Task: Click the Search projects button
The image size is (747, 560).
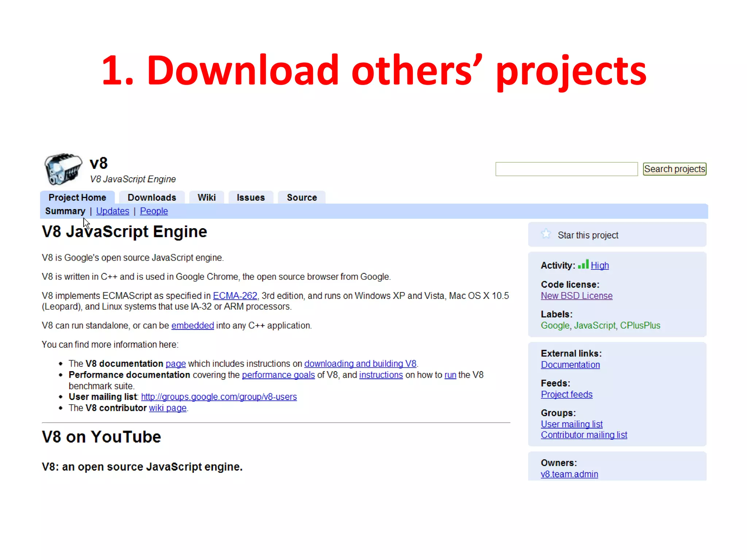Action: (x=674, y=169)
